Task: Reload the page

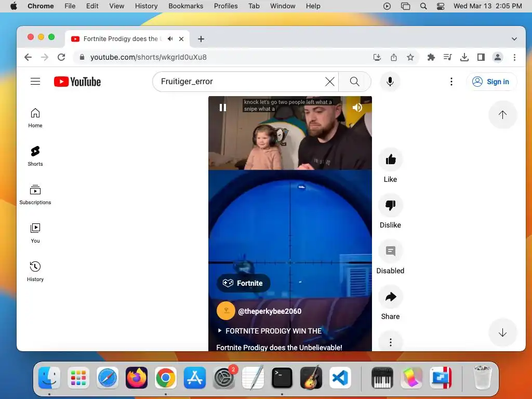Action: [x=61, y=57]
